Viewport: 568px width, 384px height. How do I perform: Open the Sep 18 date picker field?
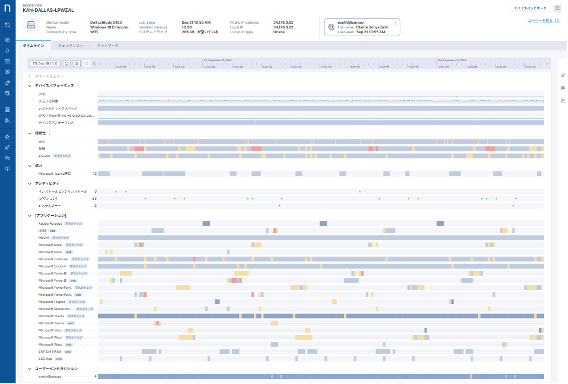coord(45,63)
